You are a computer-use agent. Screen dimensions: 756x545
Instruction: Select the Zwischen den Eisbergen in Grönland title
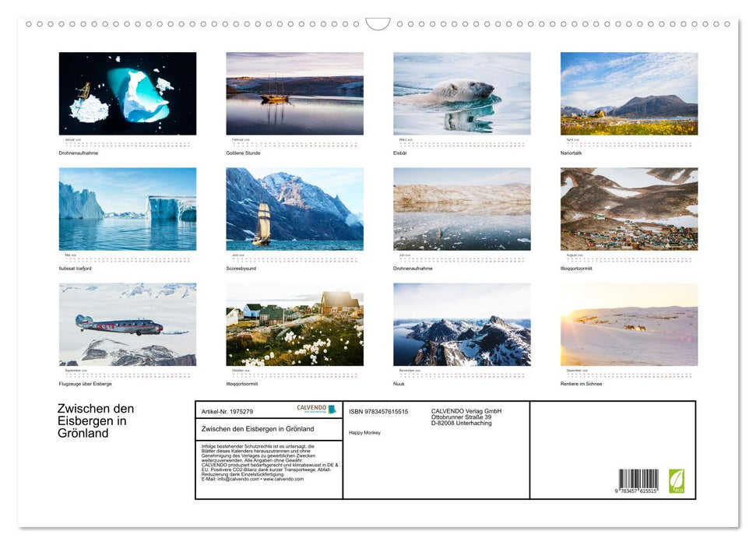95,420
